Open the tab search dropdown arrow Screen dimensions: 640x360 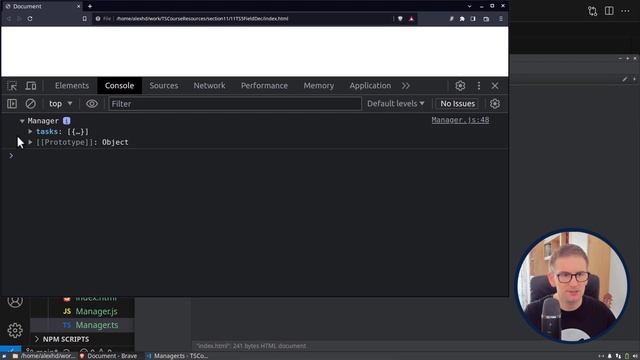pos(469,6)
